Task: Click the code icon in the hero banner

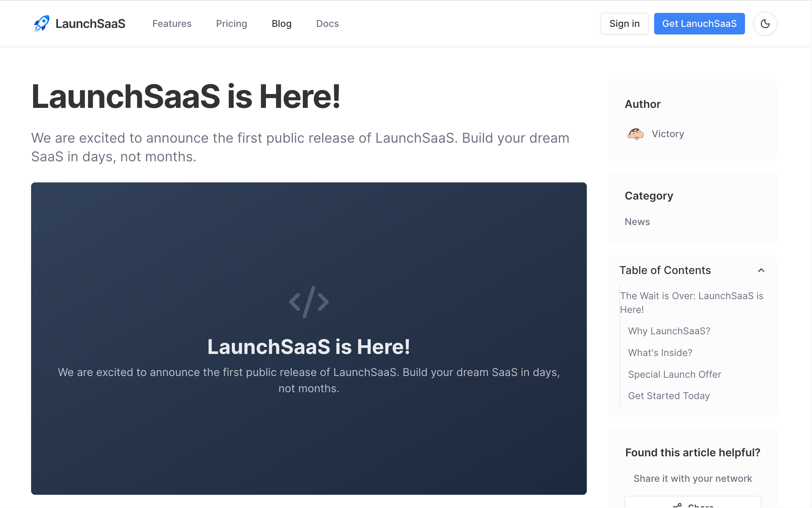Action: click(x=308, y=301)
